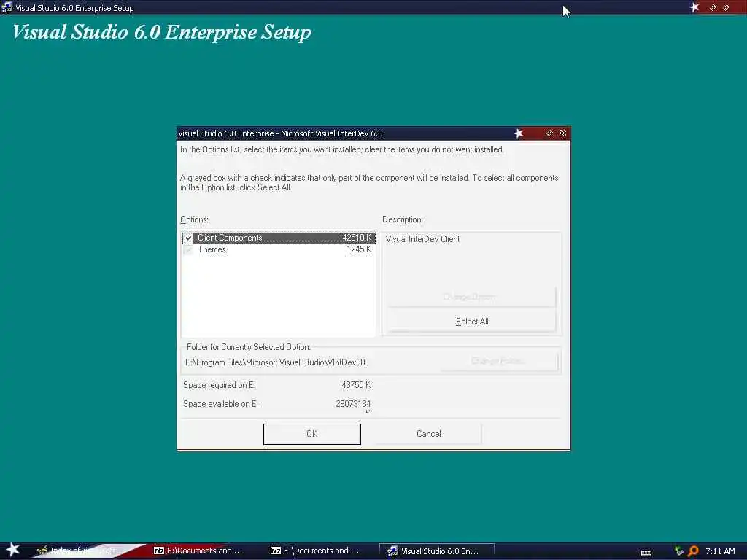This screenshot has width=747, height=560.
Task: Click the disabled Change Folder button
Action: [x=499, y=361]
